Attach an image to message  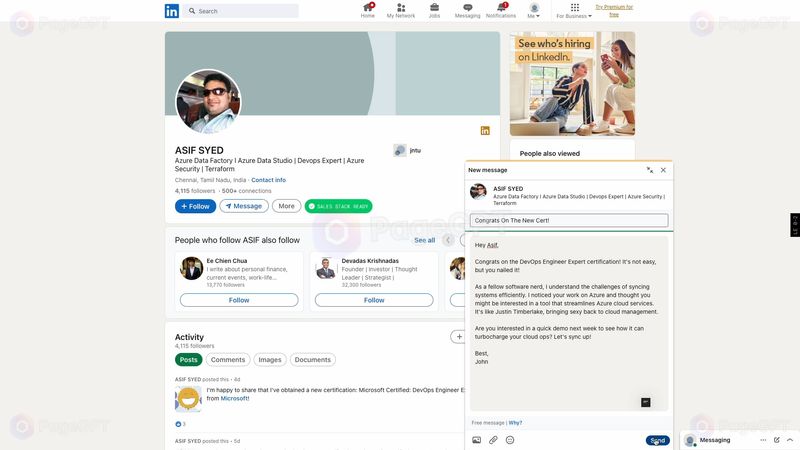(477, 440)
